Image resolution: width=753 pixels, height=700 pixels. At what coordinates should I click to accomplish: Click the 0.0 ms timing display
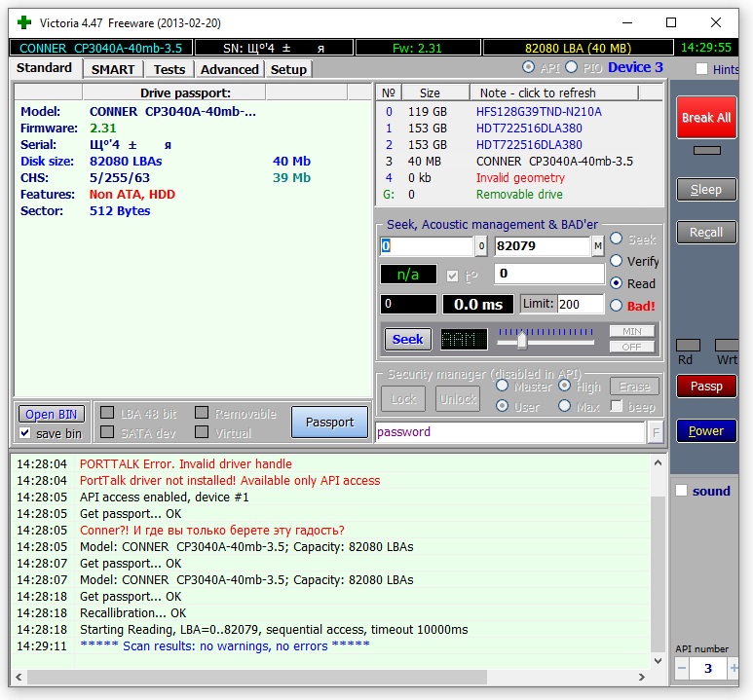pyautogui.click(x=478, y=305)
